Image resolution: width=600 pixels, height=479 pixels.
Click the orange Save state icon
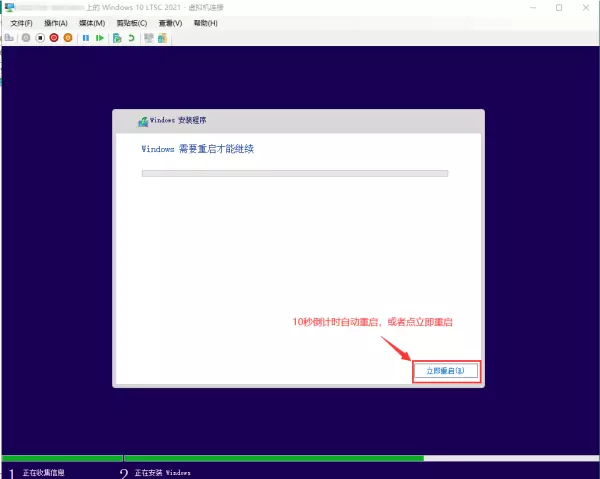68,38
